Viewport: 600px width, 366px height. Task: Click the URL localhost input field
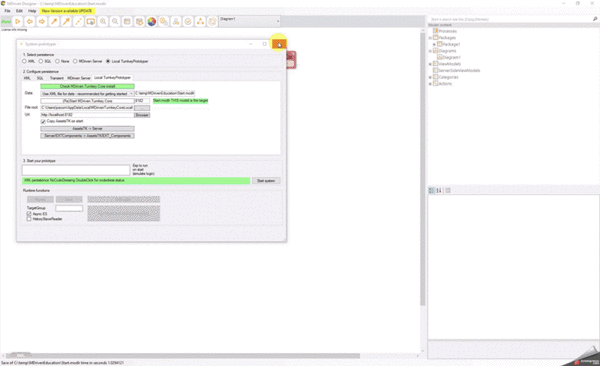tap(87, 115)
